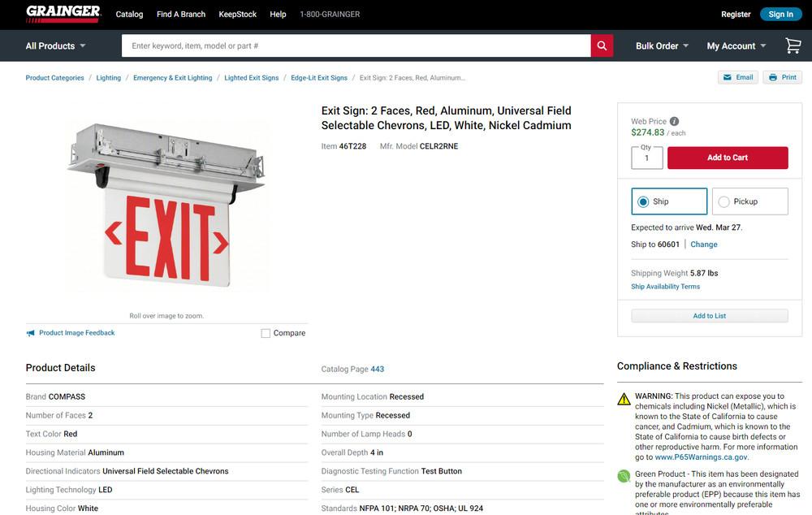Go to Edge-Lit Exit Signs breadcrumb

[x=319, y=78]
